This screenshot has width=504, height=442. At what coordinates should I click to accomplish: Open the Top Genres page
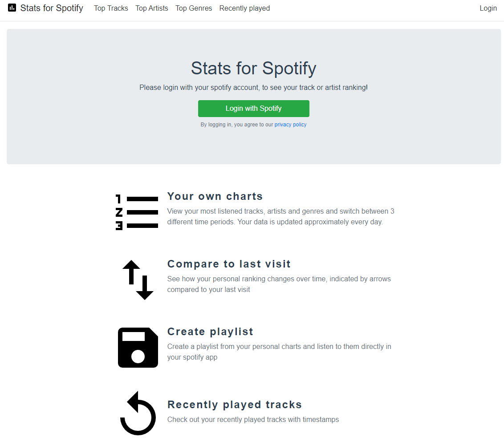coord(194,8)
